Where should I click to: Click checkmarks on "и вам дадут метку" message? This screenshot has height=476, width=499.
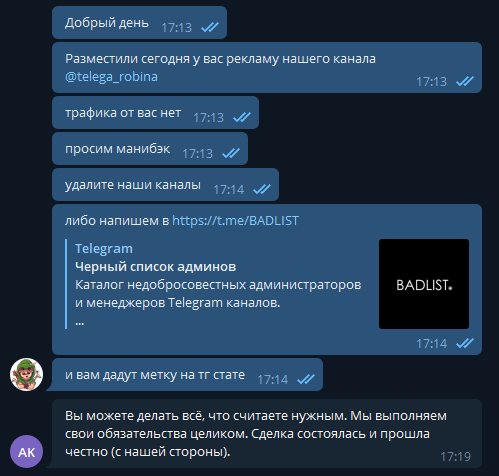(306, 379)
